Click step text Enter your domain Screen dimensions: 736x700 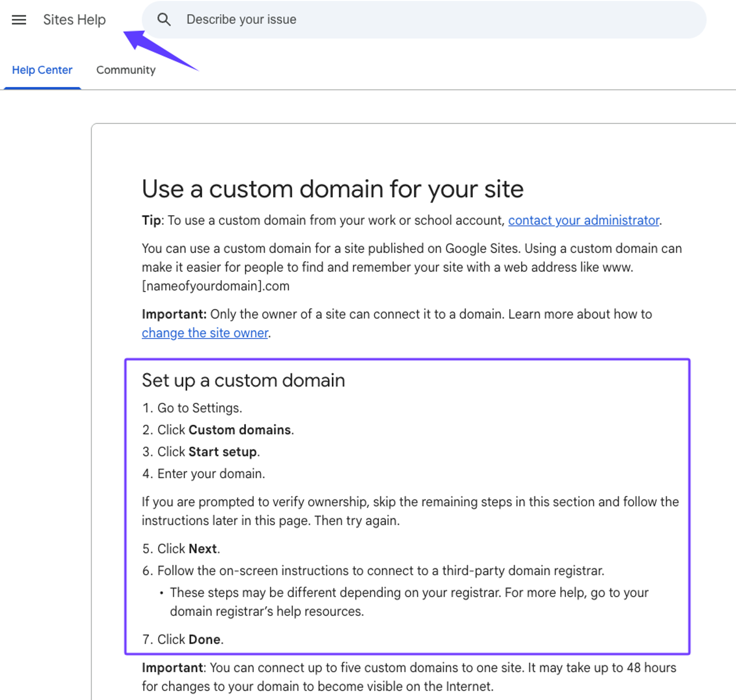pos(211,474)
